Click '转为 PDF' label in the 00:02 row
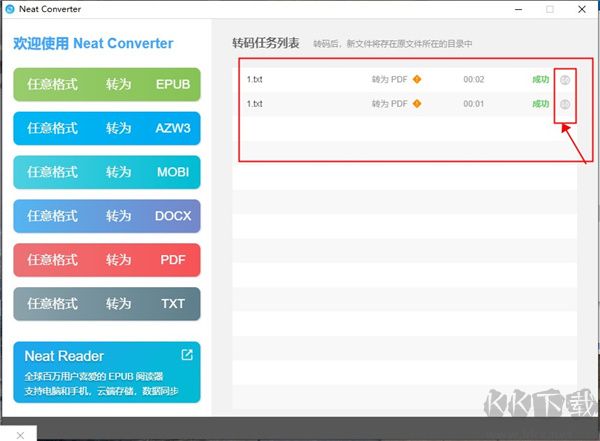This screenshot has width=600, height=441. 390,80
